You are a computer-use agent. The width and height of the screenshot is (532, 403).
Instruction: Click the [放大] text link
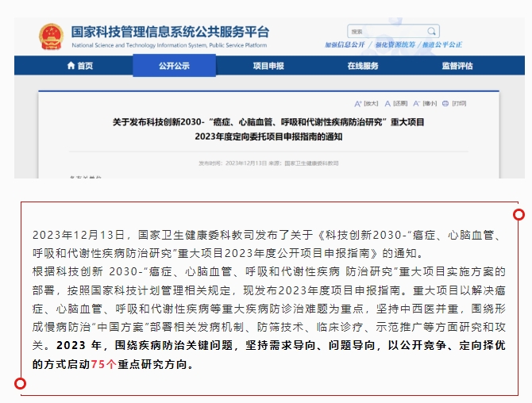point(371,103)
